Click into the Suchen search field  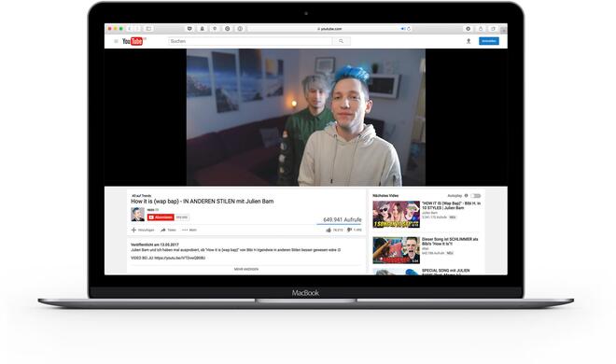(250, 41)
